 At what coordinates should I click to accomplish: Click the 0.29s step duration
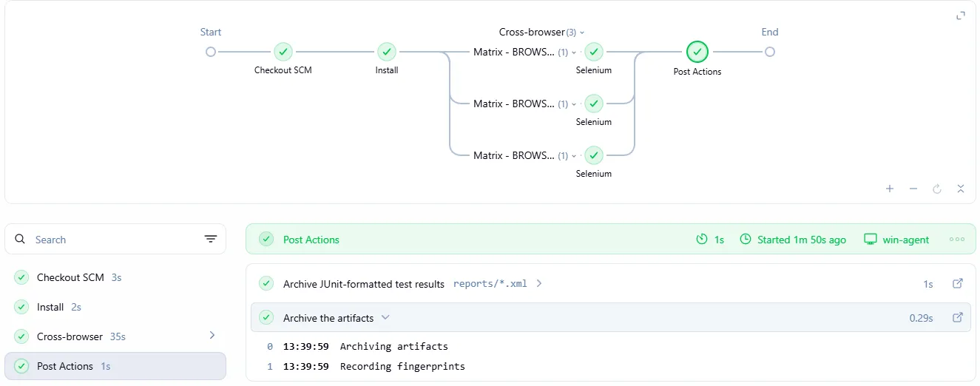point(921,318)
